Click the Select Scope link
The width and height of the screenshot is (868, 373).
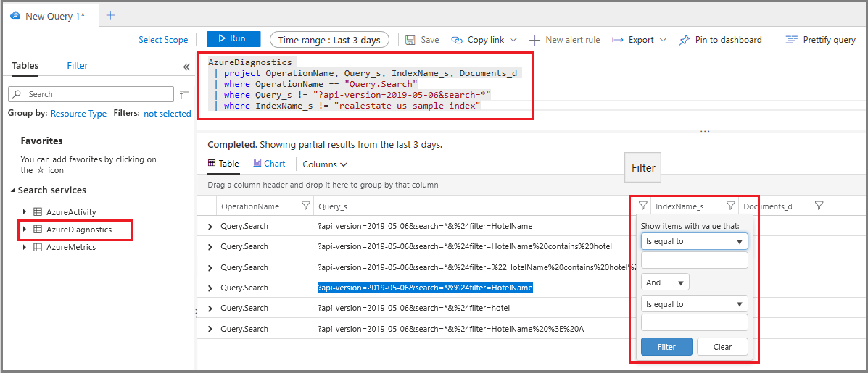(163, 40)
